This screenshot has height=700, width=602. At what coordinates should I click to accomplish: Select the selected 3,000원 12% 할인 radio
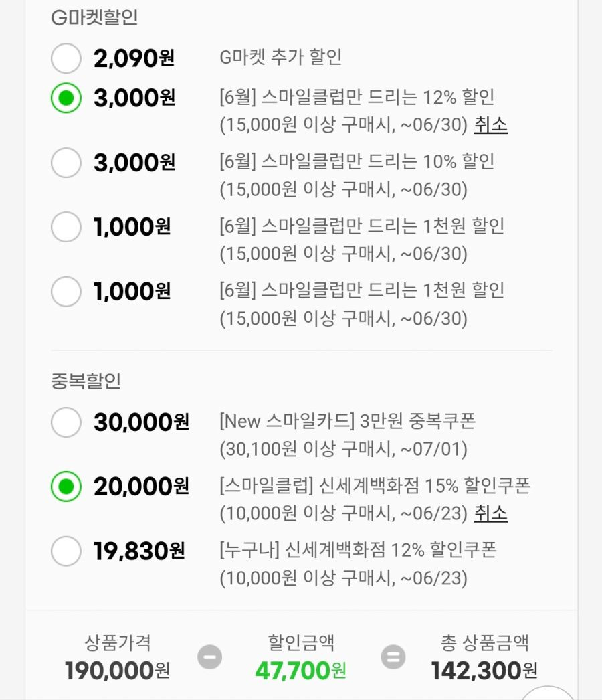[x=66, y=98]
